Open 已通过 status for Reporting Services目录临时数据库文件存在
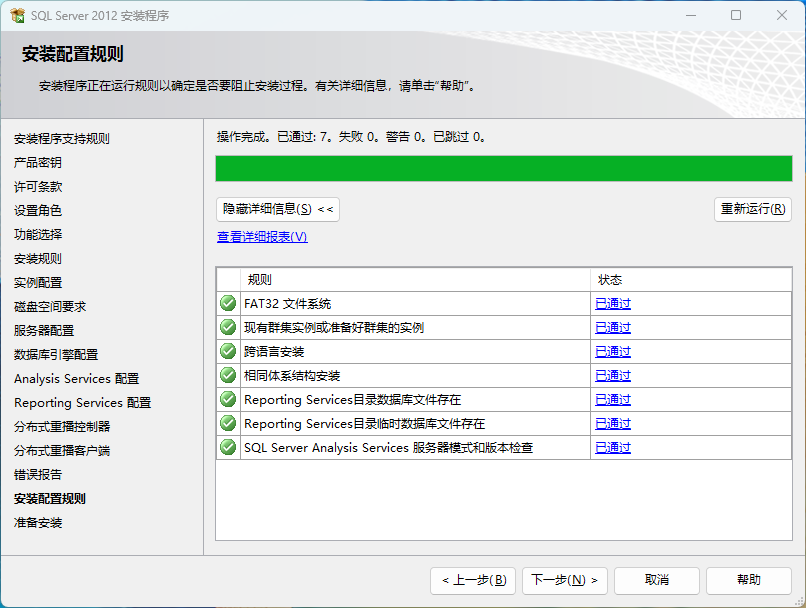Screen dimensions: 806x608 (613, 423)
